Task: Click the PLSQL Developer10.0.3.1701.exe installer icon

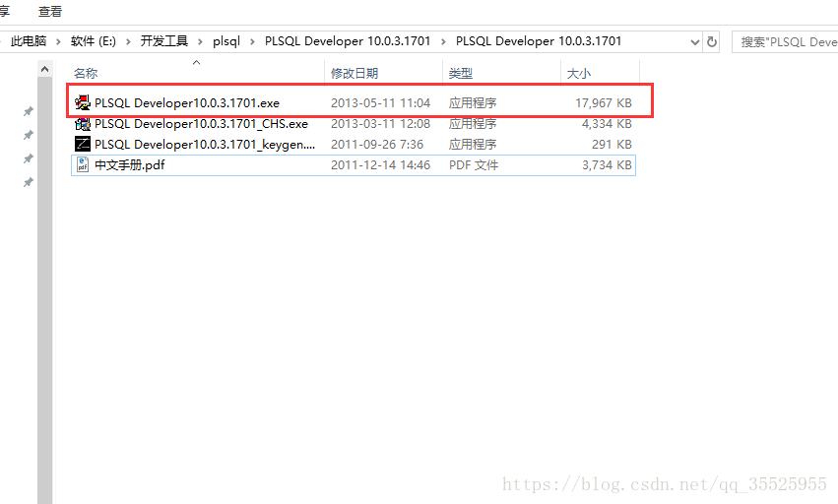Action: 83,102
